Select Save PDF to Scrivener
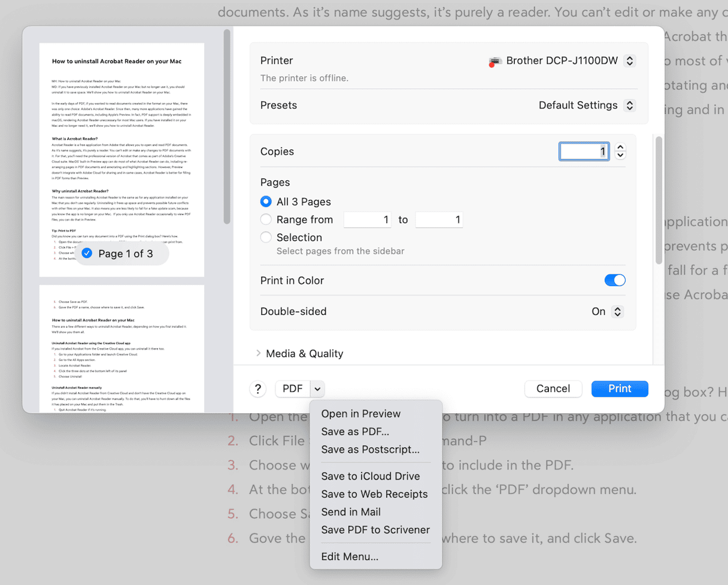This screenshot has height=585, width=728. 376,530
